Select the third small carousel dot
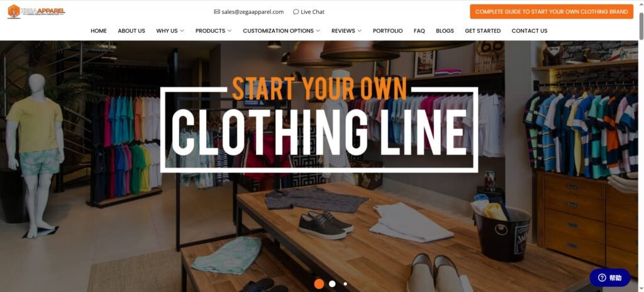Screen dimensions: 644x292 345,283
